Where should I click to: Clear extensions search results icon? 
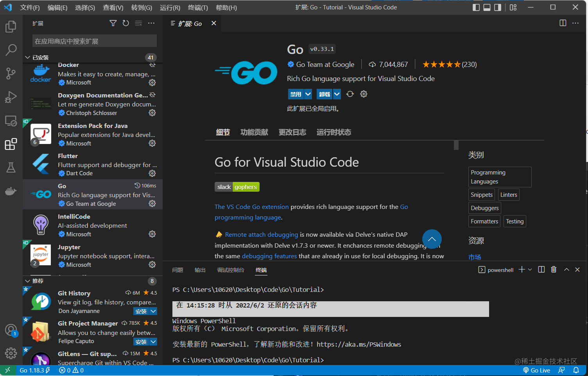(138, 23)
